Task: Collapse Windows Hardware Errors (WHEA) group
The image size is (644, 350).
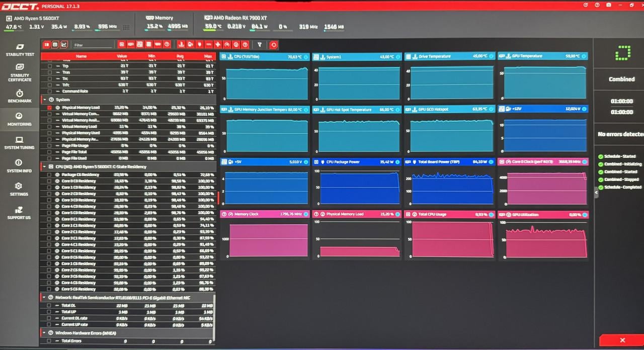Action: click(44, 333)
